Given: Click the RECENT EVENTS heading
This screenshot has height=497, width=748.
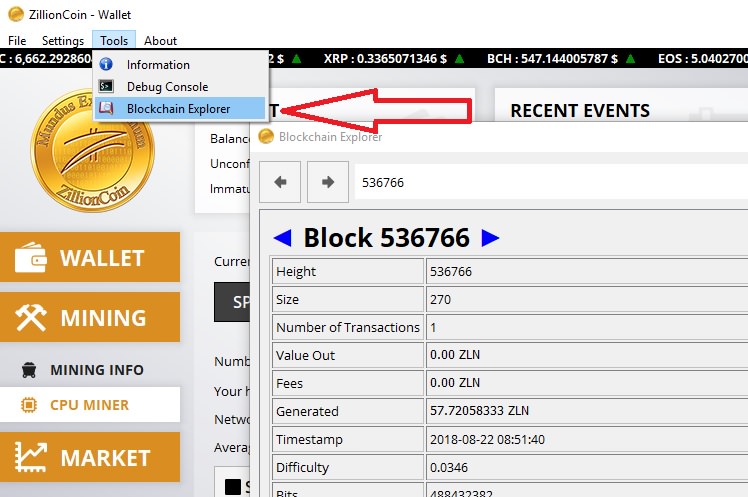Looking at the screenshot, I should click(x=580, y=111).
